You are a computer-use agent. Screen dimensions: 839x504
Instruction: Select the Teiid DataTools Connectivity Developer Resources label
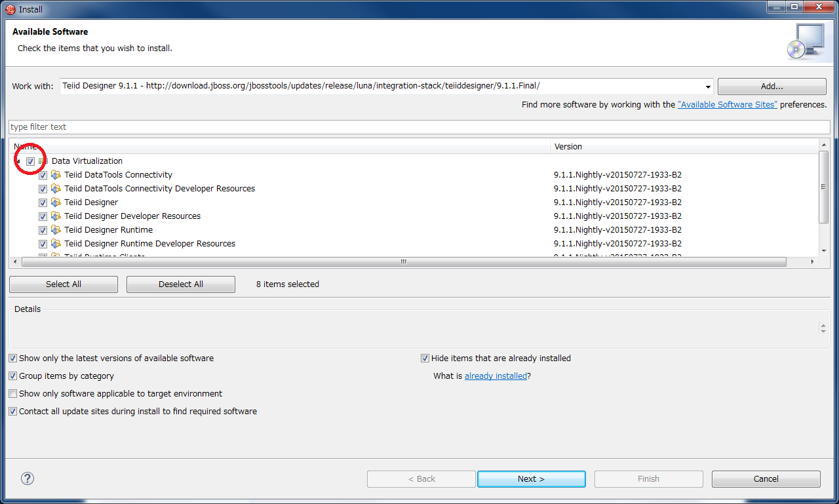[x=160, y=189]
